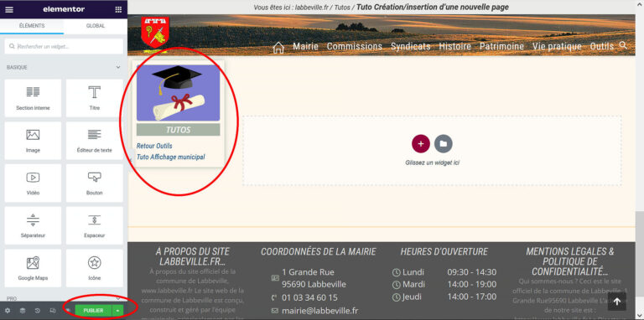Select the Vidéo widget
The height and width of the screenshot is (320, 644).
click(33, 183)
